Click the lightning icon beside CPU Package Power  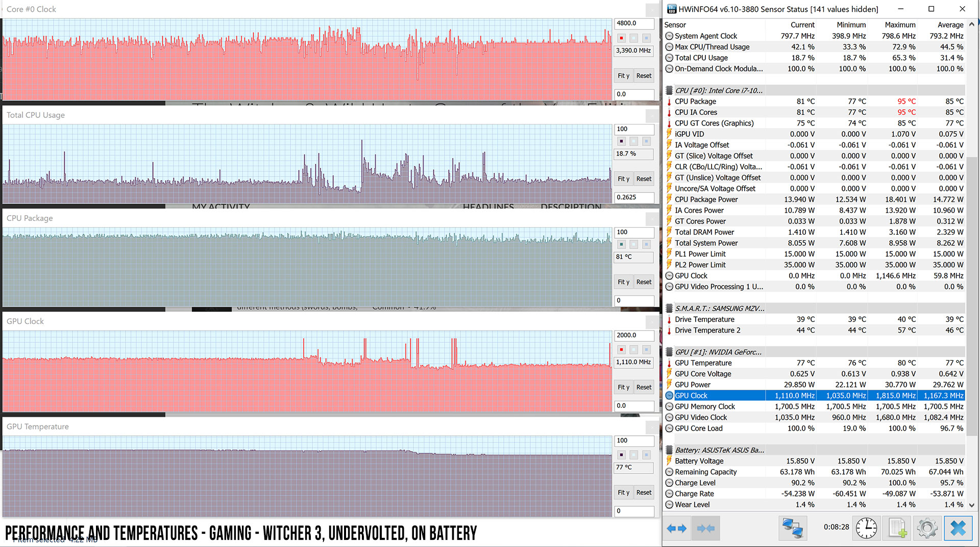tap(669, 200)
